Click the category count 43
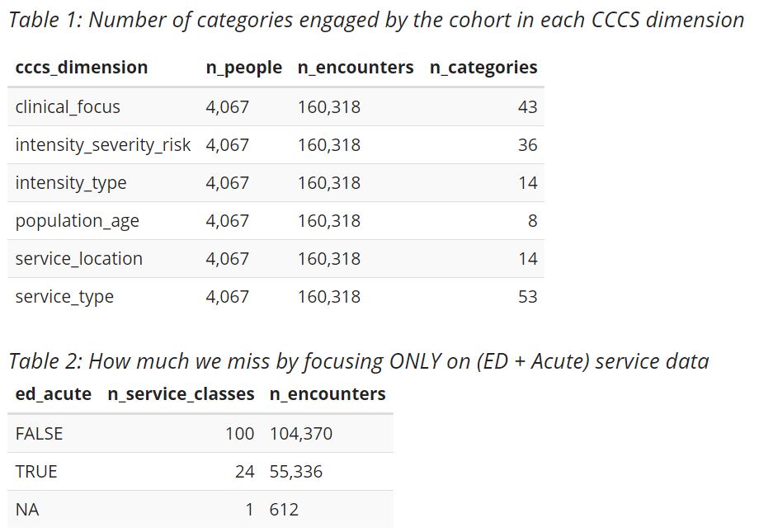This screenshot has height=532, width=759. [x=527, y=107]
